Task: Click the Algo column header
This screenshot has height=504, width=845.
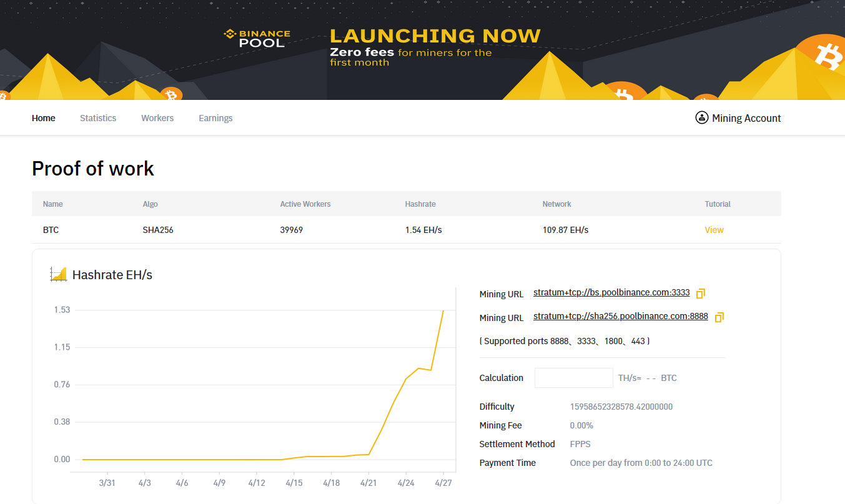Action: point(150,204)
